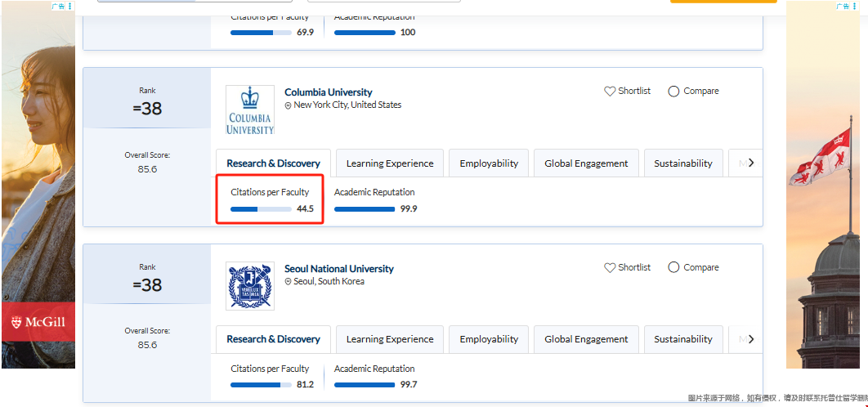Click the ad info icon on left banner

(69, 6)
